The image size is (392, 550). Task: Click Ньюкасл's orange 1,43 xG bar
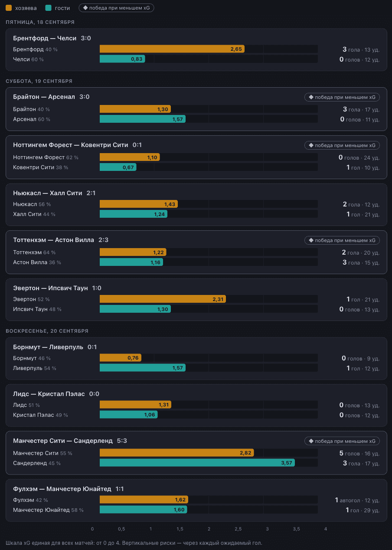point(139,204)
